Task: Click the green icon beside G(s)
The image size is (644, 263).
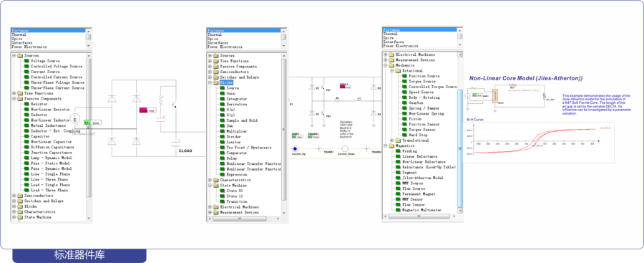Action: [223, 110]
